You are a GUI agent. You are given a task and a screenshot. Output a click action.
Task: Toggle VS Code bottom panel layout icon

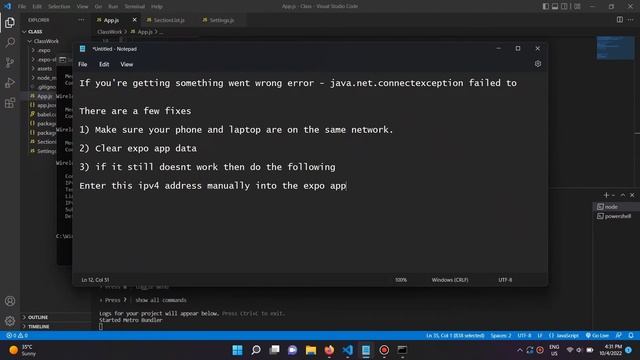pos(555,6)
